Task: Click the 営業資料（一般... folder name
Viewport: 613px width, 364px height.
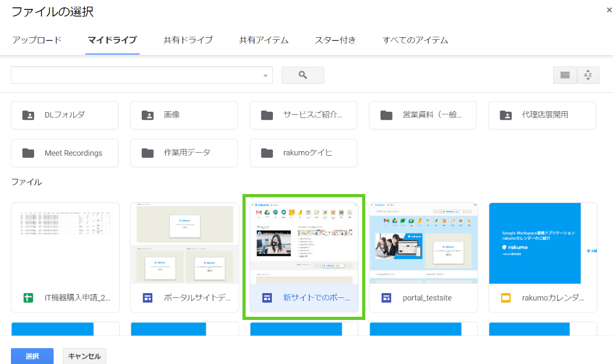Action: coord(432,115)
